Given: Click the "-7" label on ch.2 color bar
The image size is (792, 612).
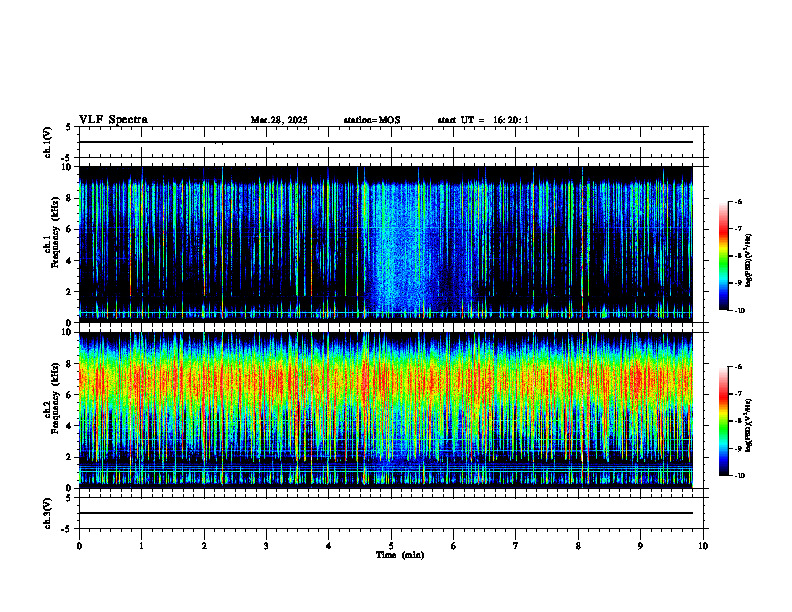Looking at the screenshot, I should point(738,394).
